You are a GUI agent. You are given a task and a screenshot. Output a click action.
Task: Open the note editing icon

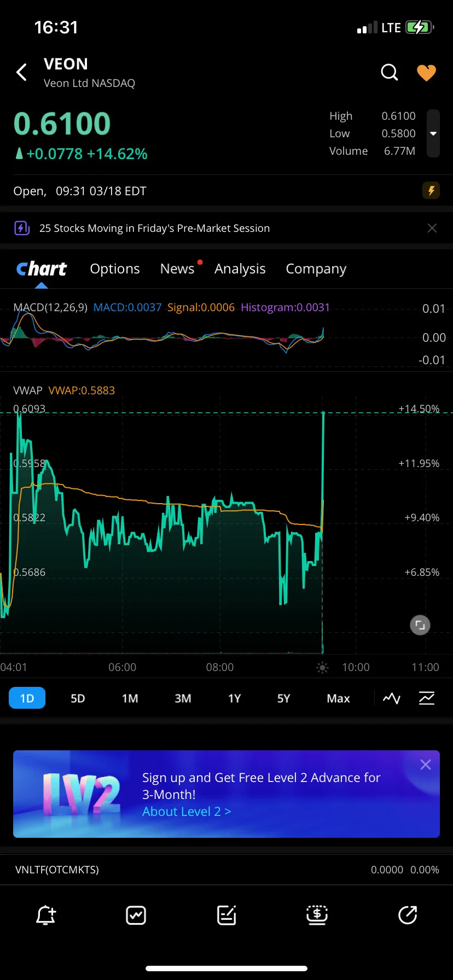[226, 915]
